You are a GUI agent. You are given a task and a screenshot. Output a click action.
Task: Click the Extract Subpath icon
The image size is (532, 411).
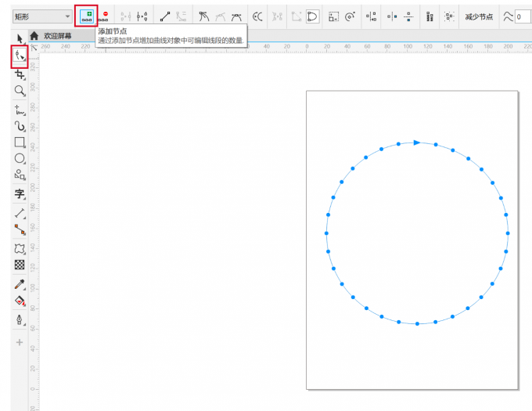coord(277,16)
